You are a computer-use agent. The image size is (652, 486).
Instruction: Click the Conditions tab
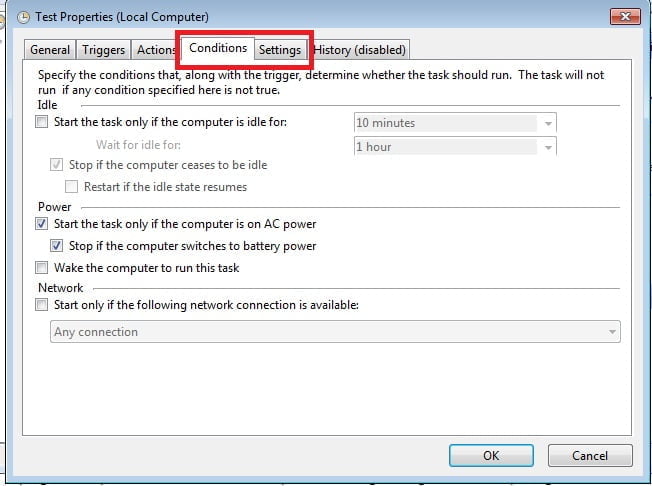pyautogui.click(x=218, y=48)
